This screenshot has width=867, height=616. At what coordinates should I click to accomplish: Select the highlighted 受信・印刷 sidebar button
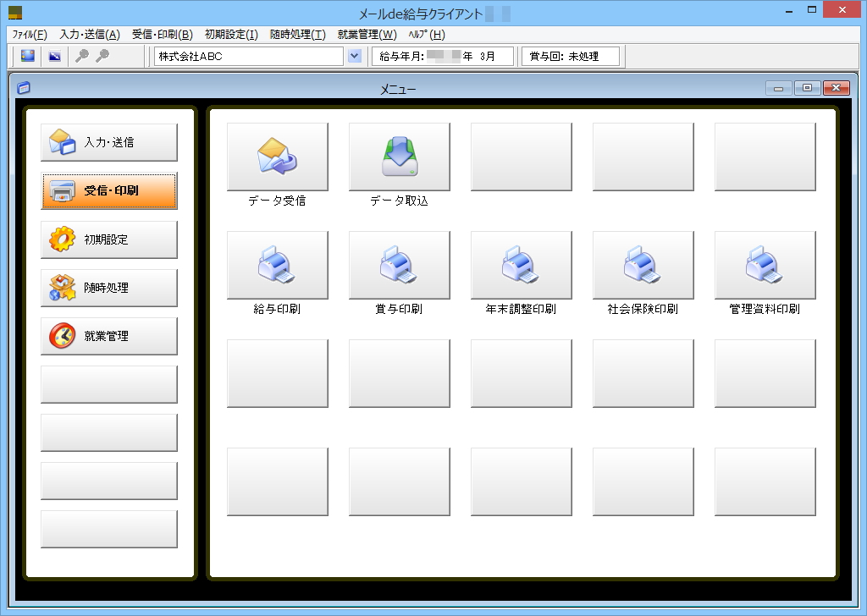coord(109,190)
